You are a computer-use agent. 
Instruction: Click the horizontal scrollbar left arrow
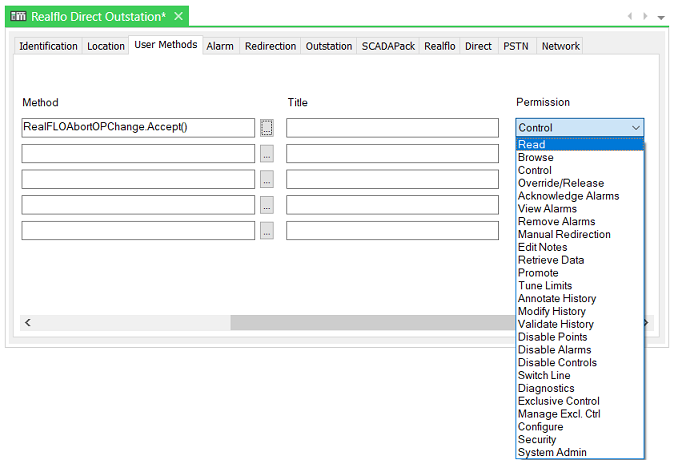[x=28, y=323]
